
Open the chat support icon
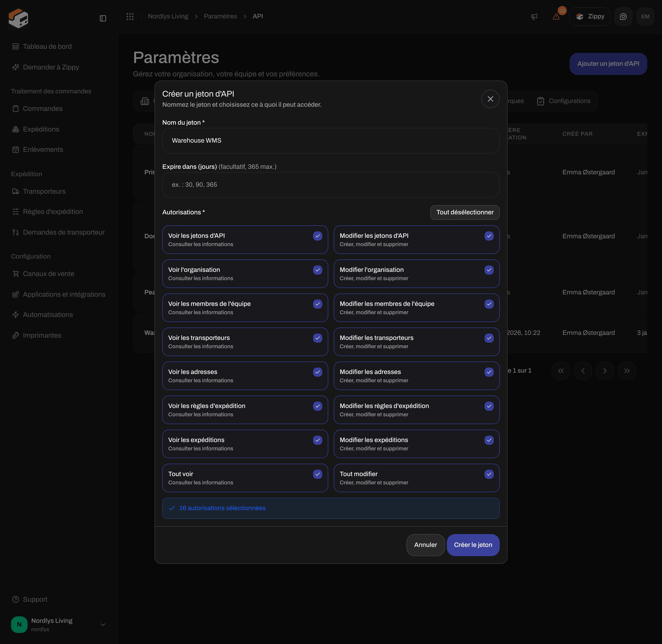[x=623, y=17]
